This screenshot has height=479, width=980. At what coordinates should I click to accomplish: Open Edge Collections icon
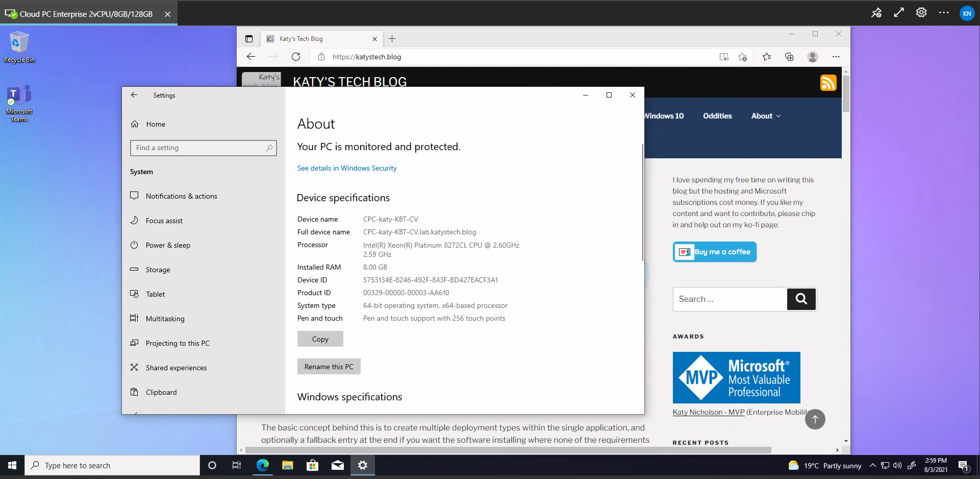pos(789,57)
